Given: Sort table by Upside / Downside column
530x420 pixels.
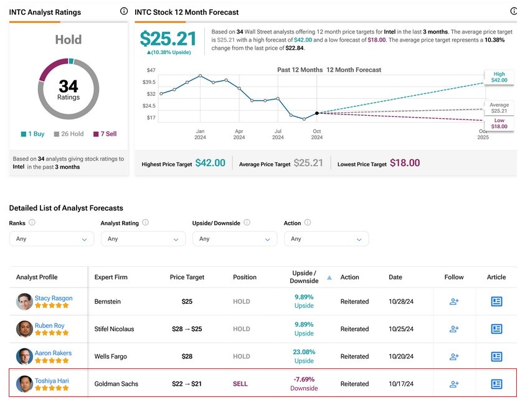Looking at the screenshot, I should pos(305,278).
